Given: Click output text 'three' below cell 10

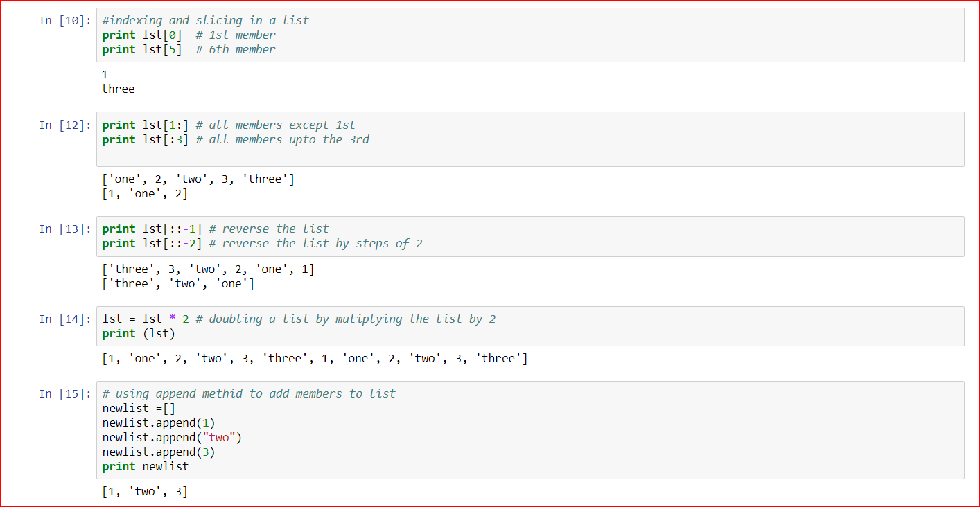Looking at the screenshot, I should click(x=119, y=89).
